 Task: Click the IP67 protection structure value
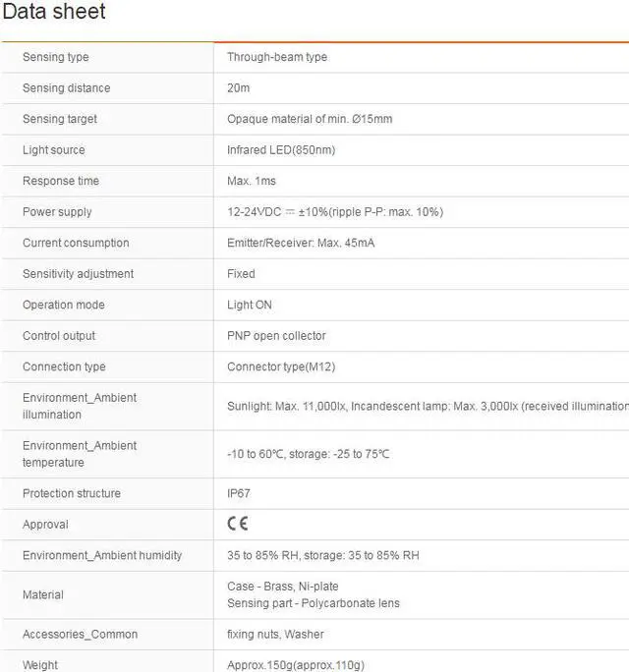pos(240,493)
